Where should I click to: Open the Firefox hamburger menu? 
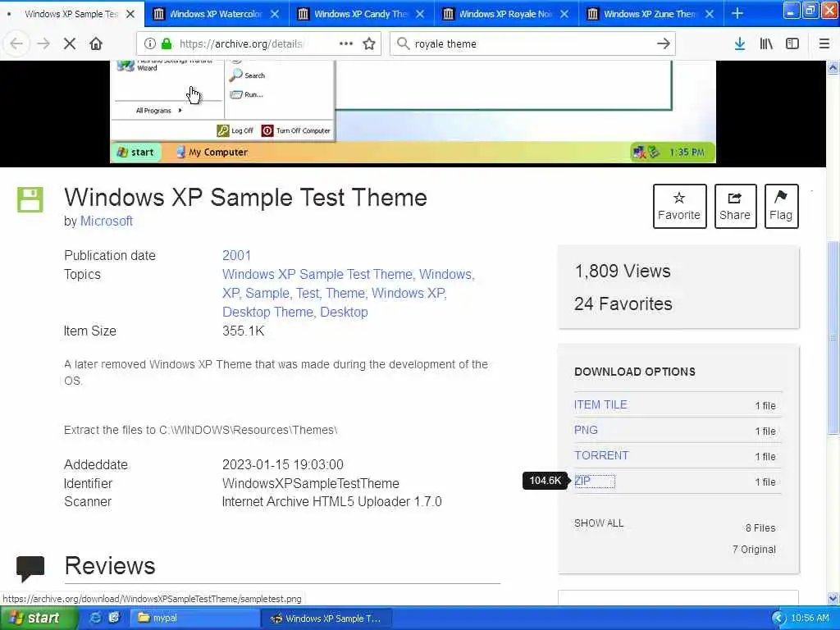[x=824, y=44]
